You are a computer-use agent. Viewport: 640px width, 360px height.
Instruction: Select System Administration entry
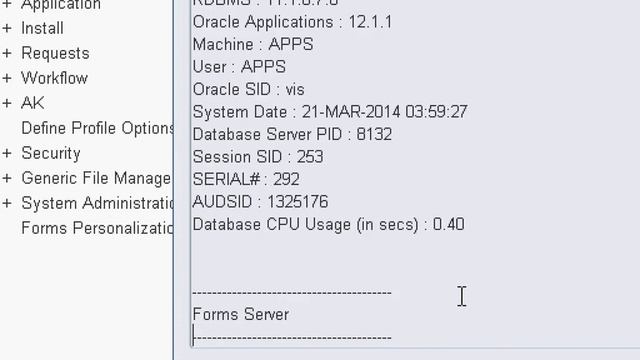[x=98, y=203]
